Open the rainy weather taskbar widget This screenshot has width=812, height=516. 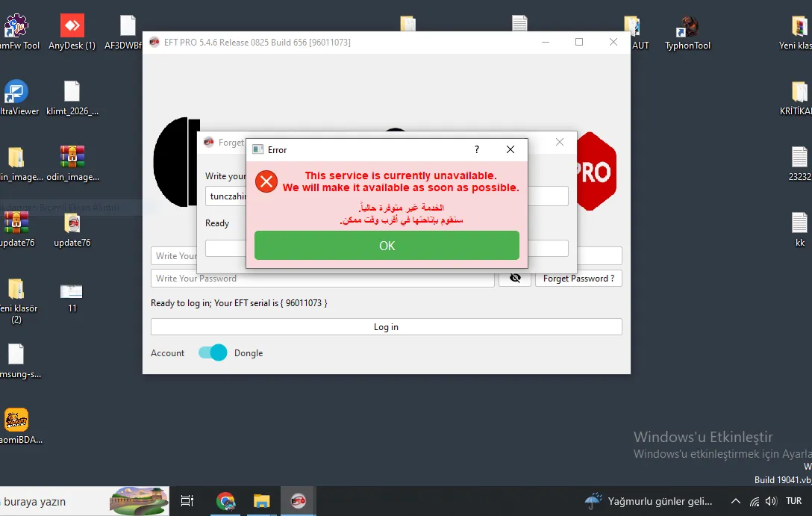[649, 501]
